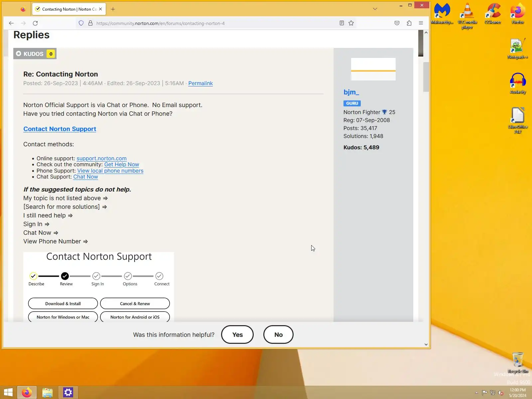This screenshot has height=399, width=532.
Task: Close the Contacting Norton tab
Action: point(100,9)
